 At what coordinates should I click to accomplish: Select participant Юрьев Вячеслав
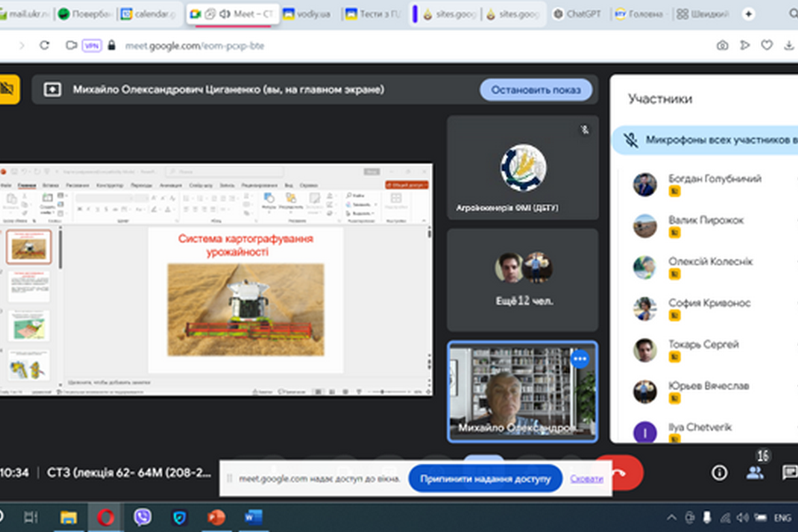[x=715, y=391]
